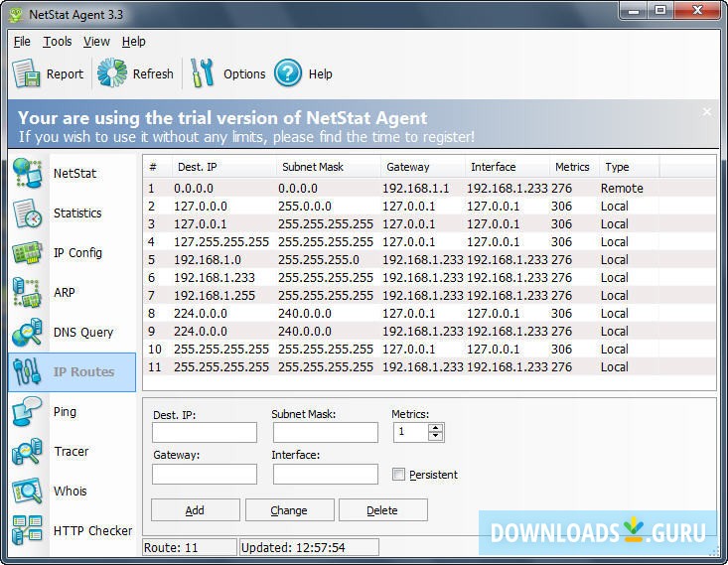Select the ARP icon in sidebar
Viewport: 728px width, 565px height.
(x=28, y=293)
